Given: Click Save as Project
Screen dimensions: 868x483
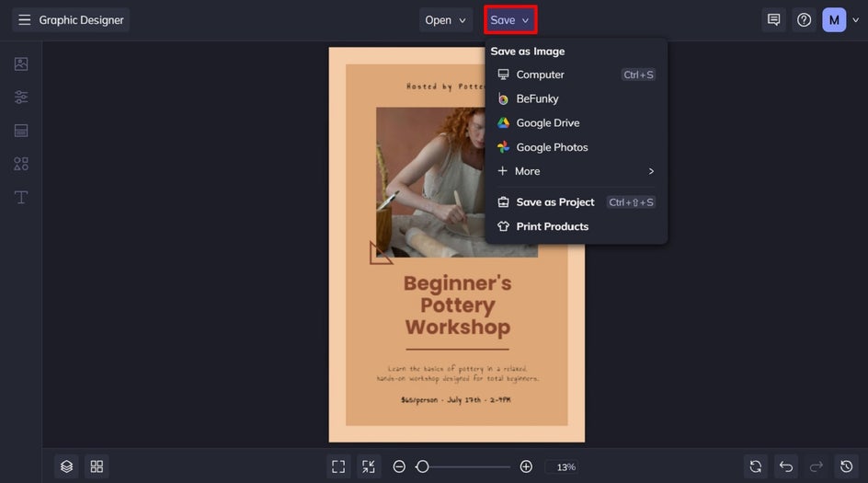Looking at the screenshot, I should pos(554,202).
